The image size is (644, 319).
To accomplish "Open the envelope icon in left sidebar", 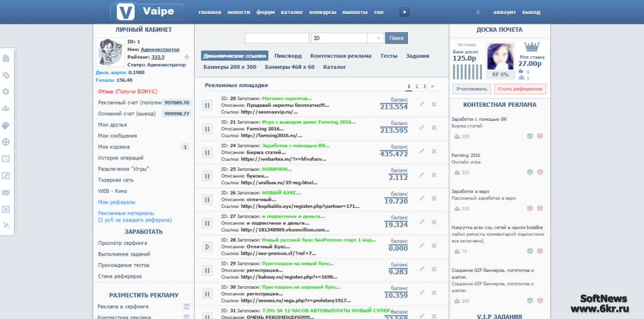I will (x=6, y=192).
